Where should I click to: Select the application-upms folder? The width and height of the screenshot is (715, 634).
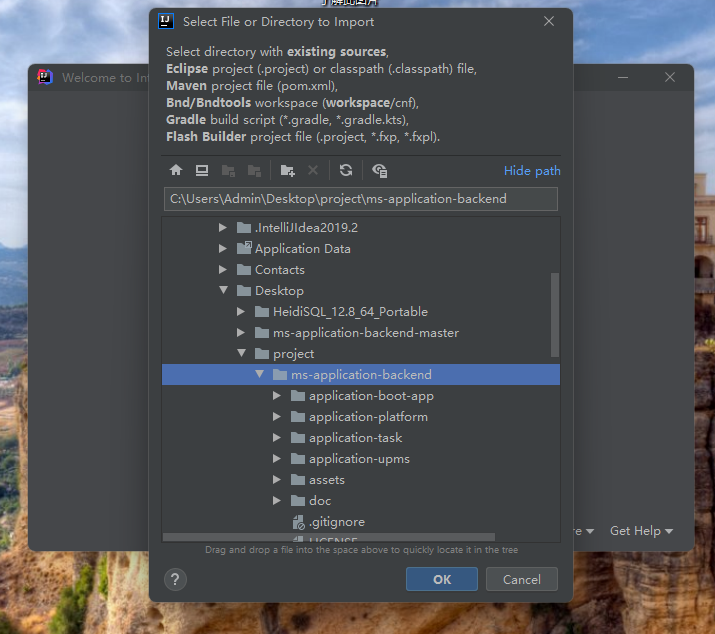[358, 459]
